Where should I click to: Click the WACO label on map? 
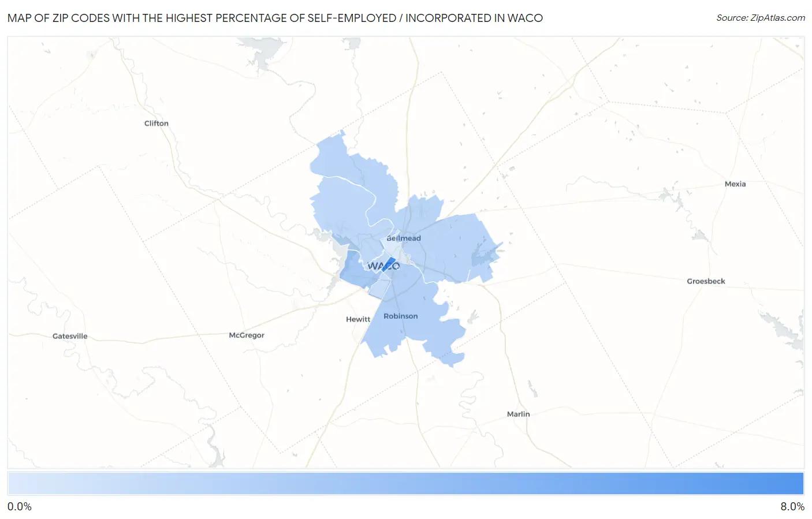point(383,266)
